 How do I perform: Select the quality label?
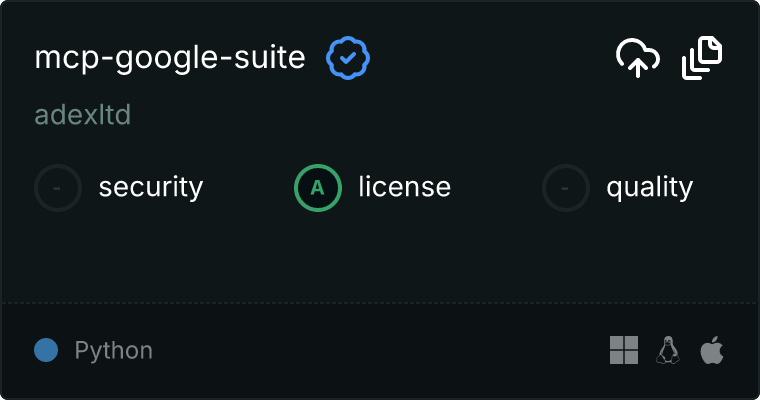click(649, 187)
